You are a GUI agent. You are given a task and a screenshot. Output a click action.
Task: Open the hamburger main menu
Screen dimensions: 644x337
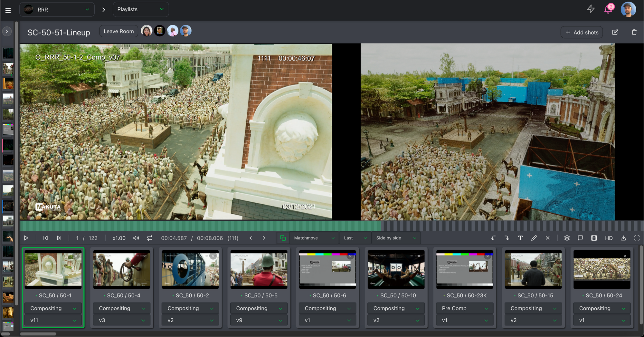(x=8, y=10)
